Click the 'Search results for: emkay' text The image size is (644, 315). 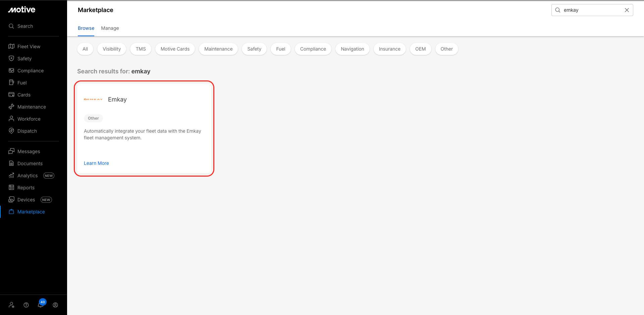pos(114,71)
